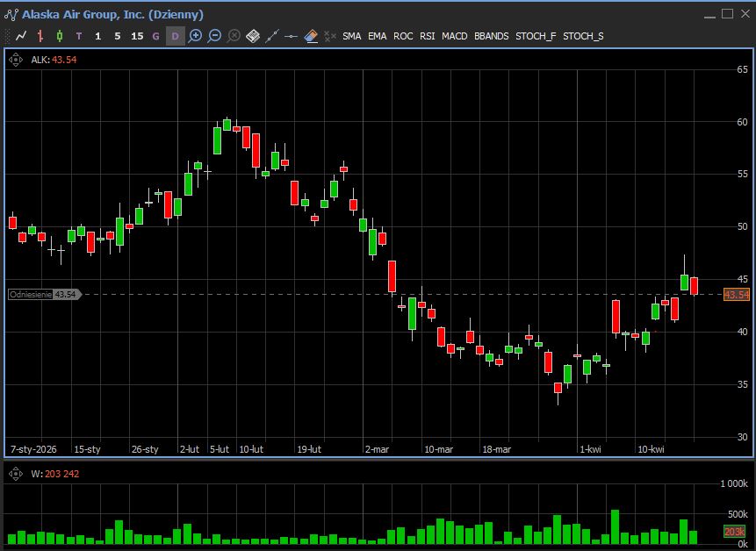Select the trend line drawing tool

(272, 36)
